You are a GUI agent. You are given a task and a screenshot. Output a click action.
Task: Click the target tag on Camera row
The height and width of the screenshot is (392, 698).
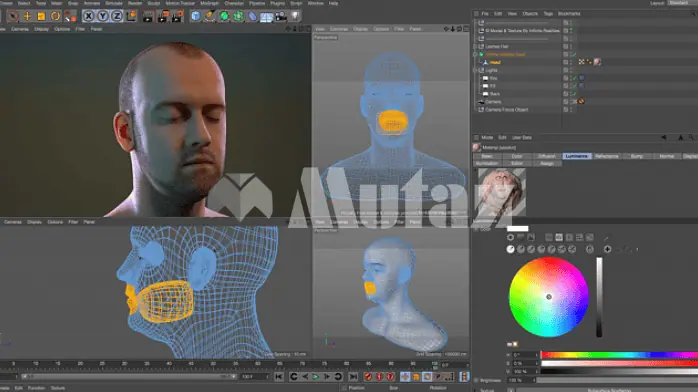click(581, 102)
